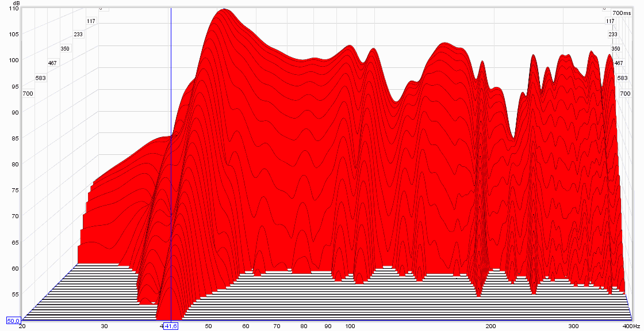644x331 pixels.
Task: Click the 110 dB axis tick label
Action: (x=13, y=9)
